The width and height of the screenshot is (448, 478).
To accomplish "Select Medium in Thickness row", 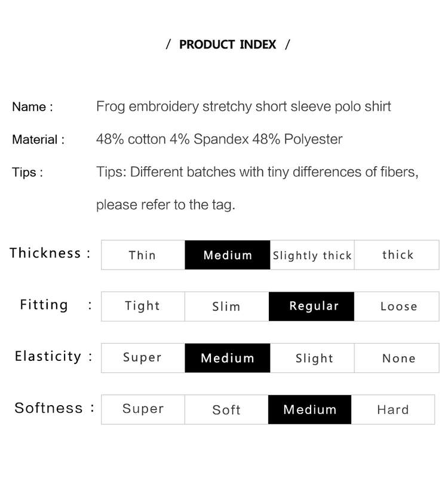I will [228, 255].
